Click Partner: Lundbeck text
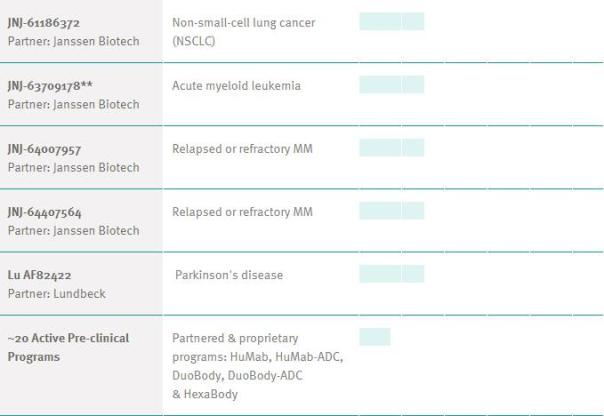 click(x=57, y=294)
